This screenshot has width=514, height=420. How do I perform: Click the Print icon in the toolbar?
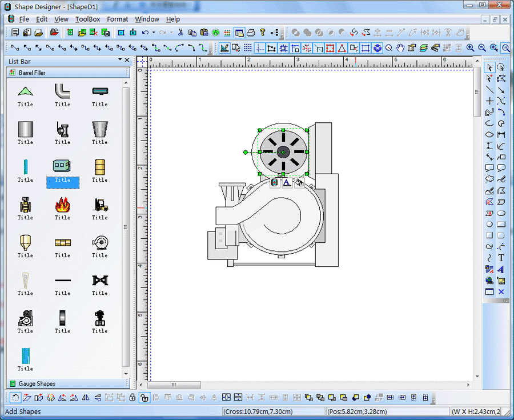(x=250, y=33)
